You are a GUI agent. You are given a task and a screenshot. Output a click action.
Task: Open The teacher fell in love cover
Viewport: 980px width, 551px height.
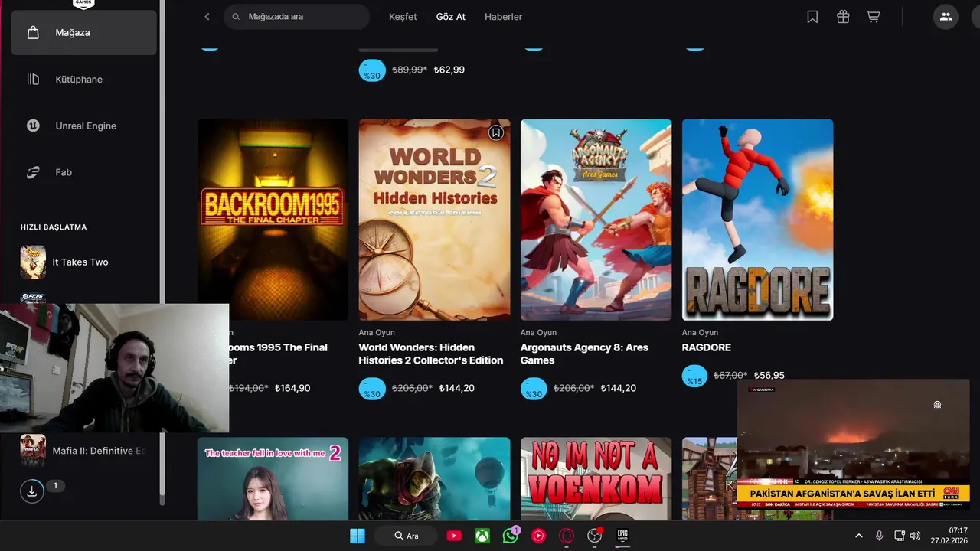tap(273, 479)
